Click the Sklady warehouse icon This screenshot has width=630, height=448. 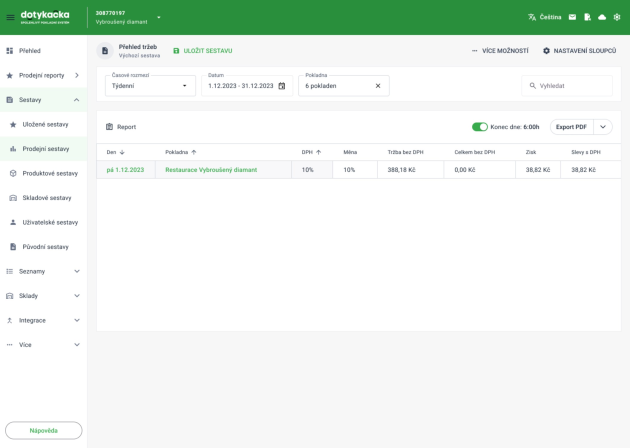click(x=10, y=296)
